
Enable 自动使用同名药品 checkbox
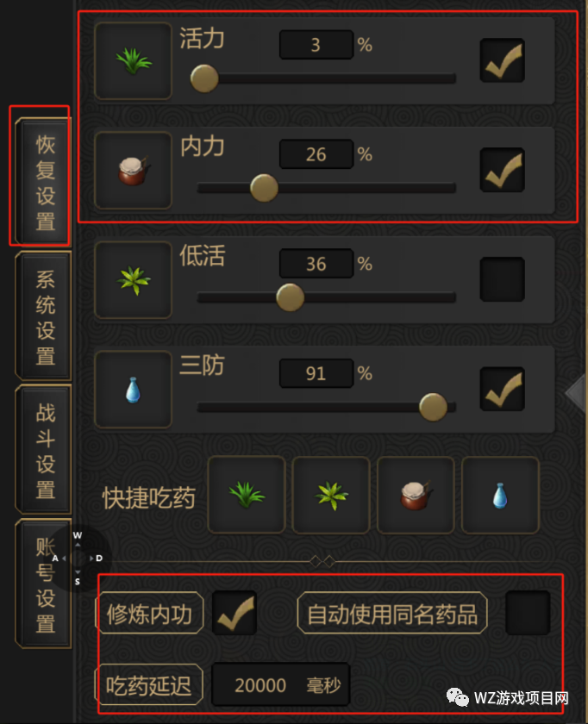[528, 613]
